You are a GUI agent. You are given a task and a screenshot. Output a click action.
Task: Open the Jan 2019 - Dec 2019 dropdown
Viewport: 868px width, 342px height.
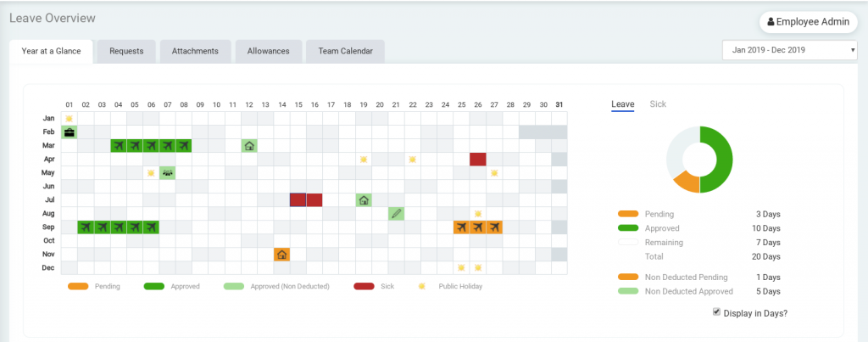(789, 50)
